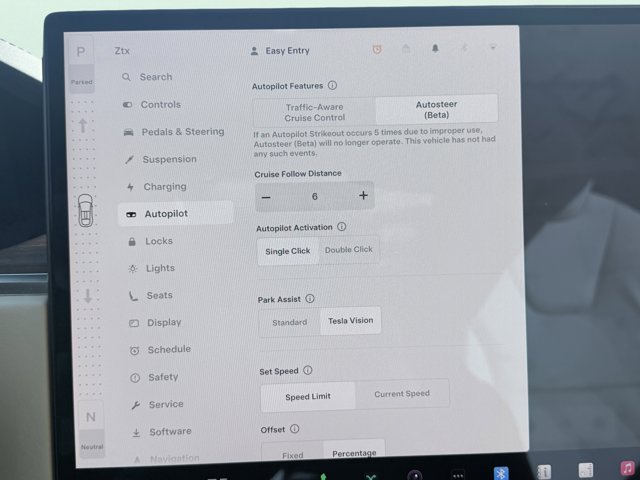Decrease Cruise Follow Distance with minus
This screenshot has height=480, width=640.
click(x=266, y=197)
